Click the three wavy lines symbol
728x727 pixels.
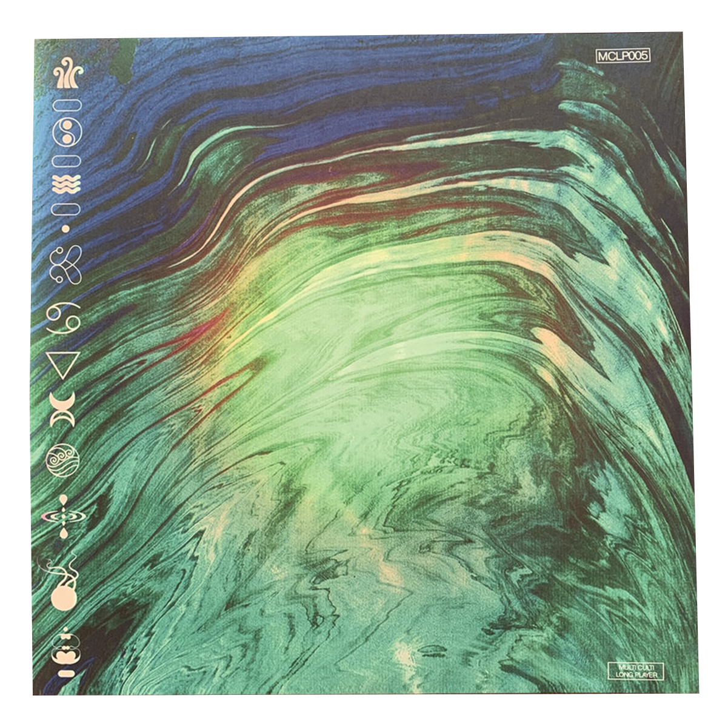pyautogui.click(x=67, y=184)
